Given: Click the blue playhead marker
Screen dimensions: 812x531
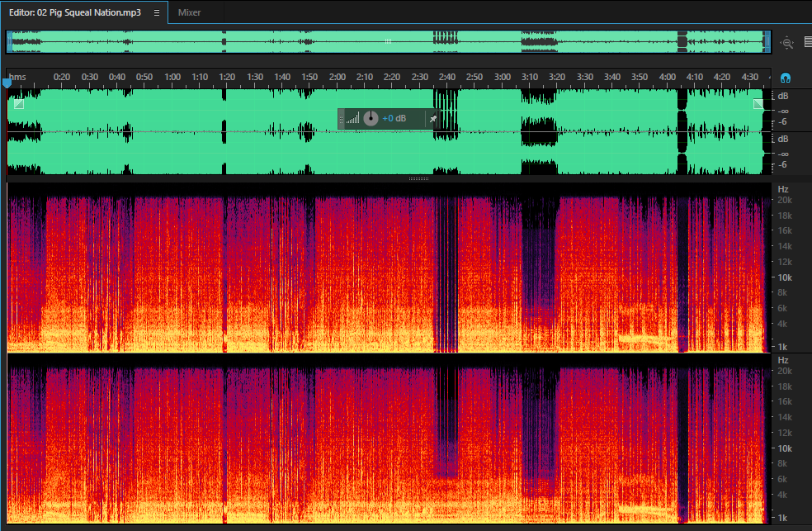Looking at the screenshot, I should [7, 83].
